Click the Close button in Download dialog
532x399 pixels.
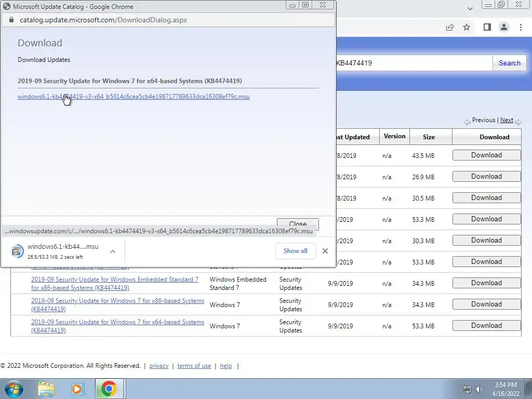298,224
